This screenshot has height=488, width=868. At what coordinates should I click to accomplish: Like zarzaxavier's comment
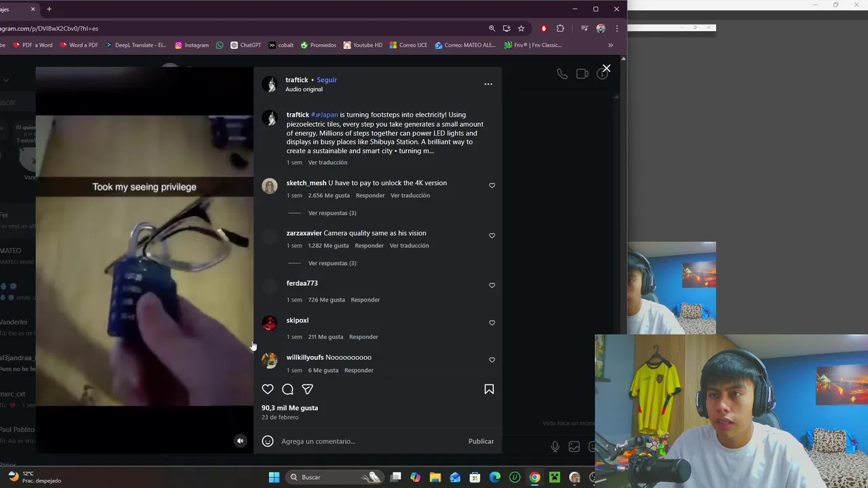click(x=492, y=235)
